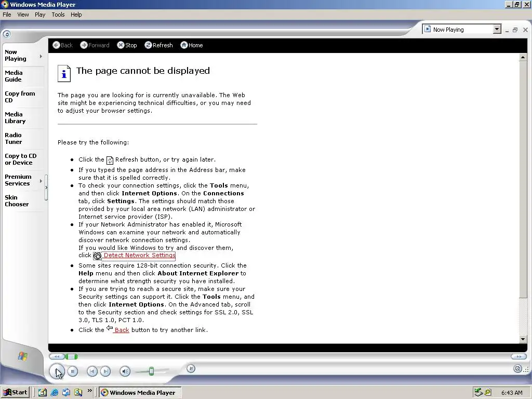The image size is (532, 399).
Task: Click the Detect Network Settings link
Action: pos(139,255)
